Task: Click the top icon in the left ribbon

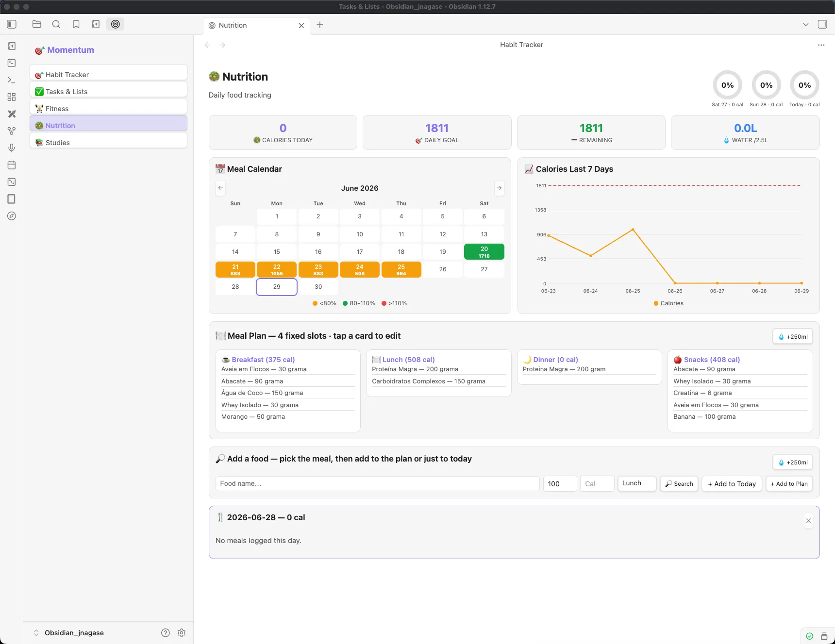Action: click(x=12, y=46)
